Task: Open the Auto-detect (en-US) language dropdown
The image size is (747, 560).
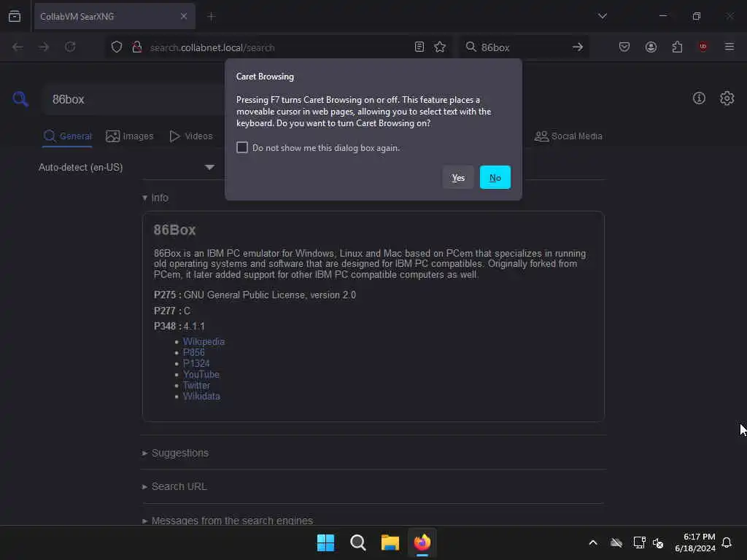Action: point(127,168)
